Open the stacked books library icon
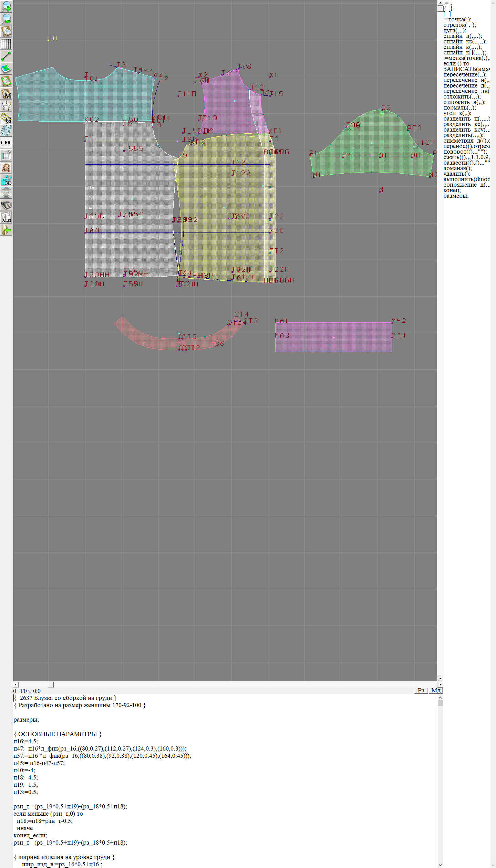The height and width of the screenshot is (868, 496). [x=6, y=205]
